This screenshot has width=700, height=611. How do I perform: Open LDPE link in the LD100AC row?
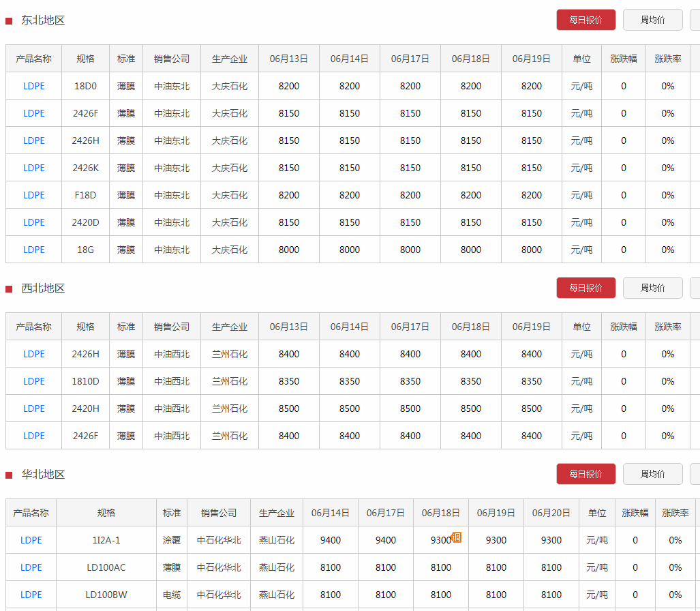[x=31, y=567]
